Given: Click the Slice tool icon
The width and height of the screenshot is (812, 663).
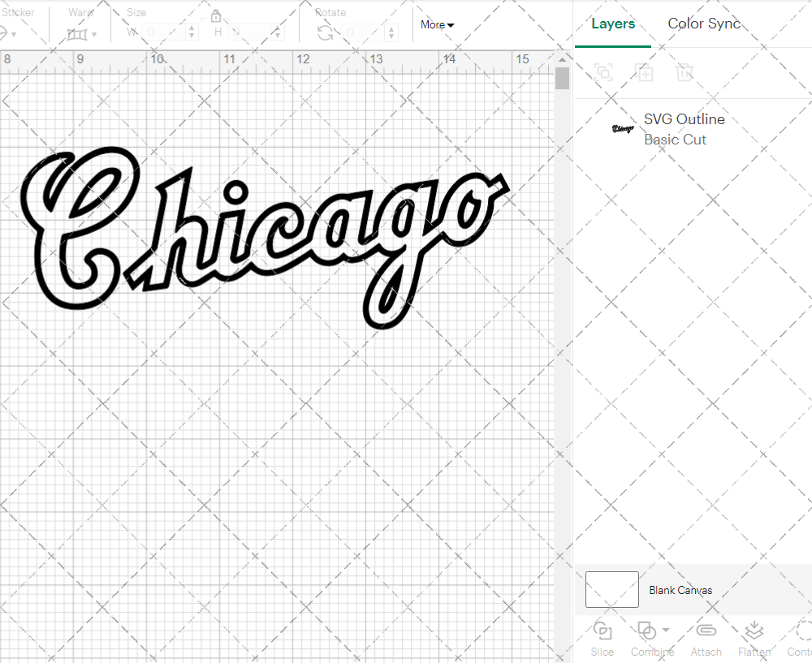Looking at the screenshot, I should click(603, 631).
